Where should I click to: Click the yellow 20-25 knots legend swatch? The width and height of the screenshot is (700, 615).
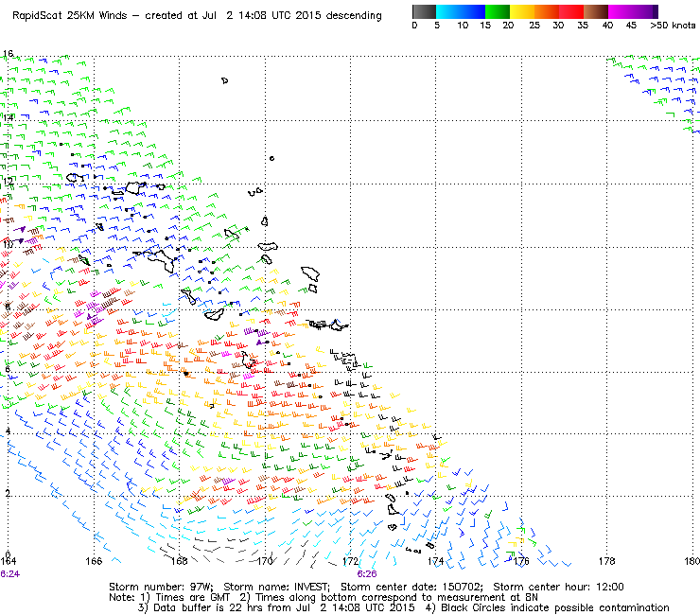pos(522,11)
